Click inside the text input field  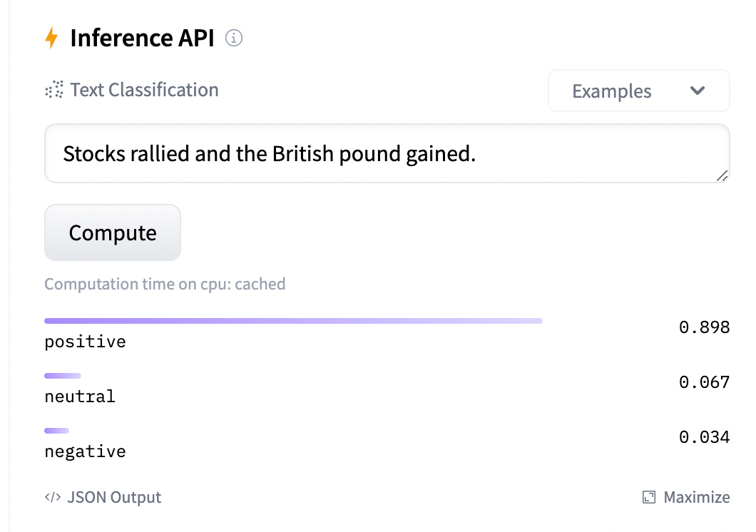[387, 153]
